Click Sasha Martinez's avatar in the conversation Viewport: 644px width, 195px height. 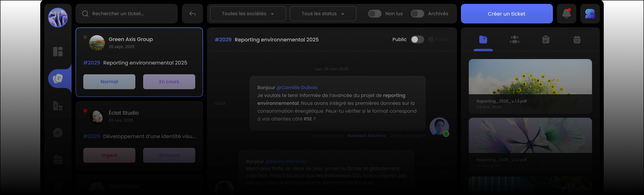tap(439, 127)
